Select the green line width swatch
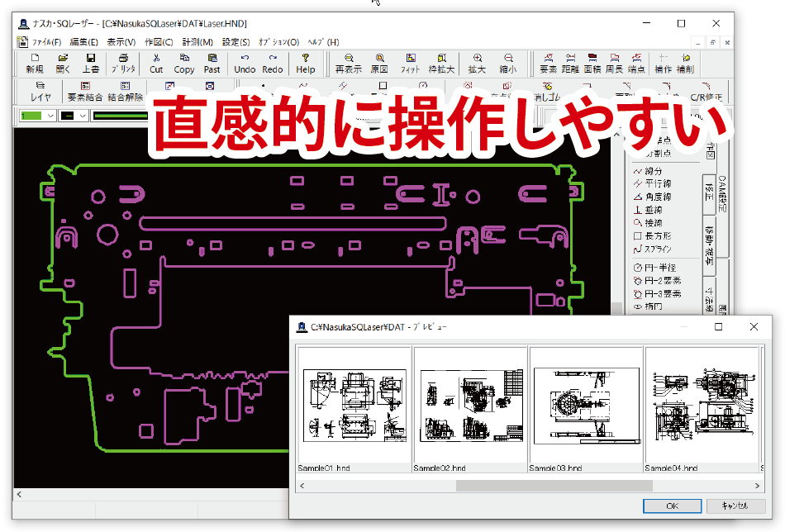Image resolution: width=785 pixels, height=532 pixels. tap(120, 116)
